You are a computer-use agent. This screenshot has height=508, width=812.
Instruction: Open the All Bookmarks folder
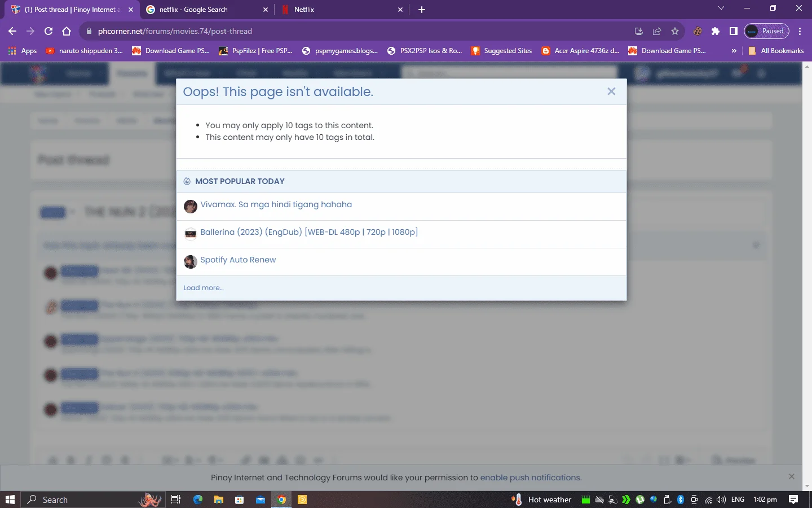pos(776,51)
